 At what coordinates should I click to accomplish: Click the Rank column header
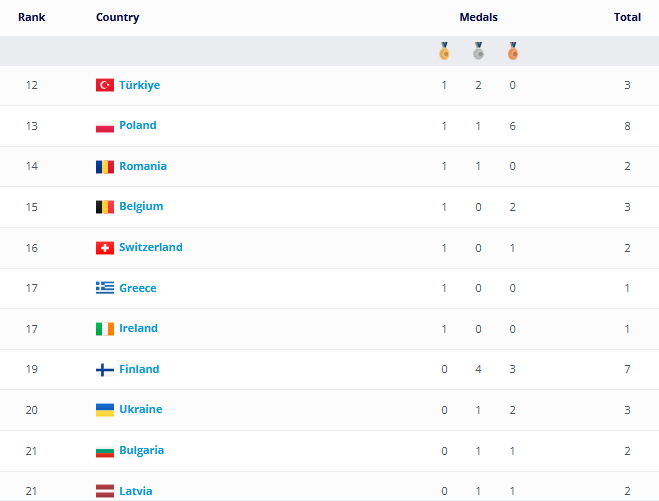32,17
